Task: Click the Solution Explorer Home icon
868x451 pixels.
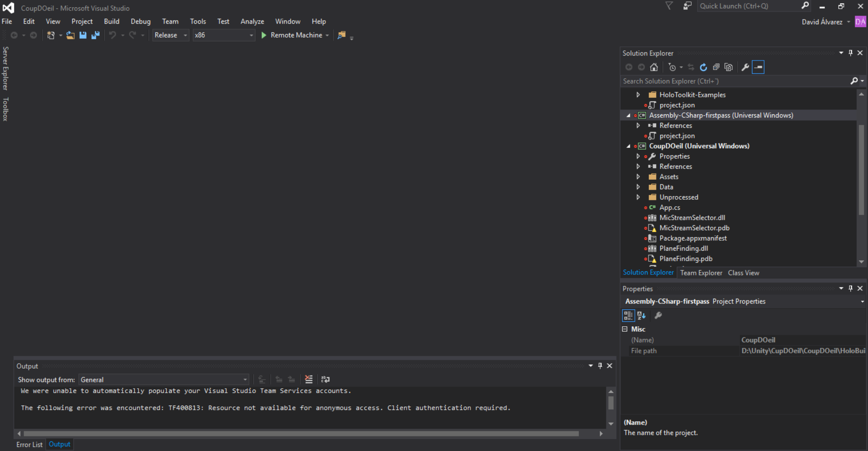Action: pos(654,67)
